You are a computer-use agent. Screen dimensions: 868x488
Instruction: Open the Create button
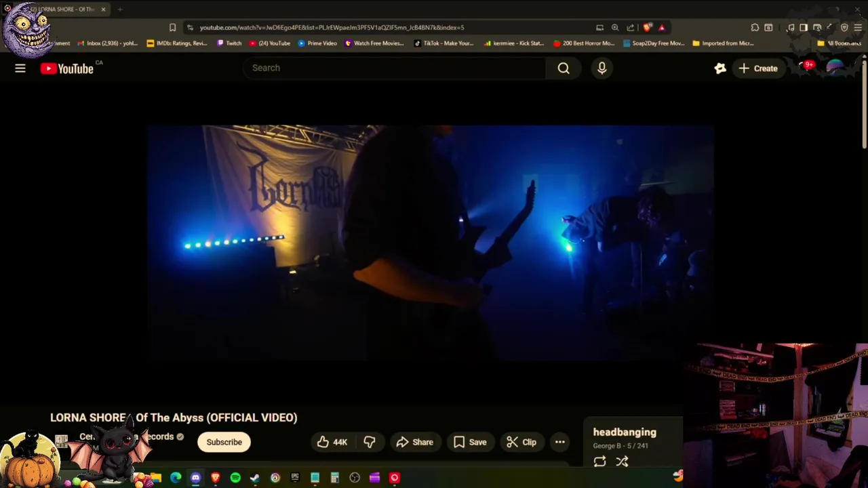[x=758, y=68]
